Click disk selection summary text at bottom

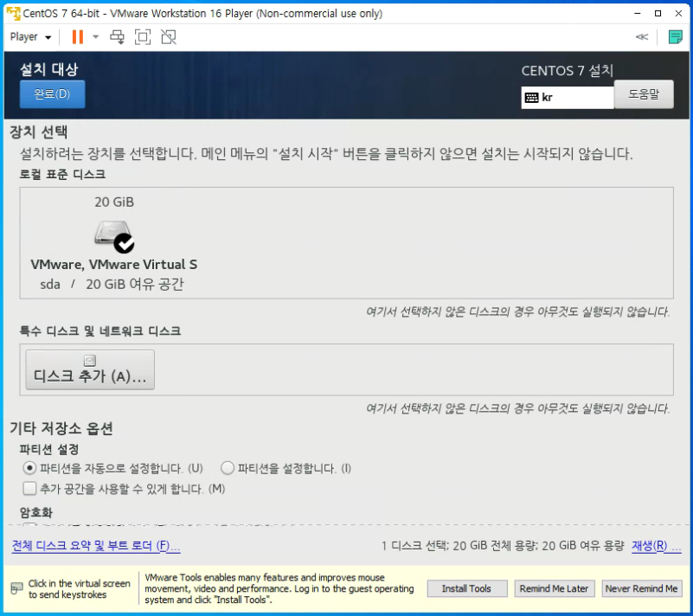tap(503, 546)
